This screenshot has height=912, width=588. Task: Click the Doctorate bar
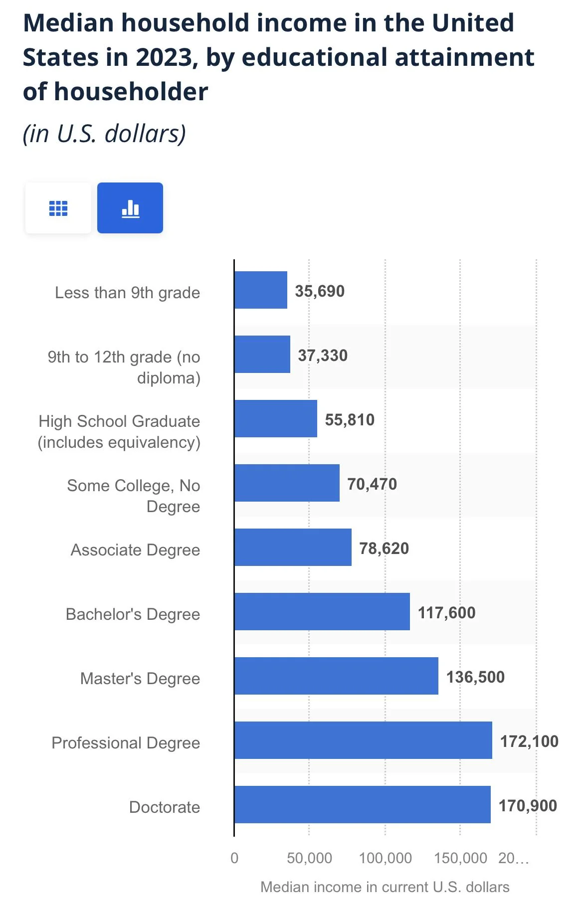(363, 804)
